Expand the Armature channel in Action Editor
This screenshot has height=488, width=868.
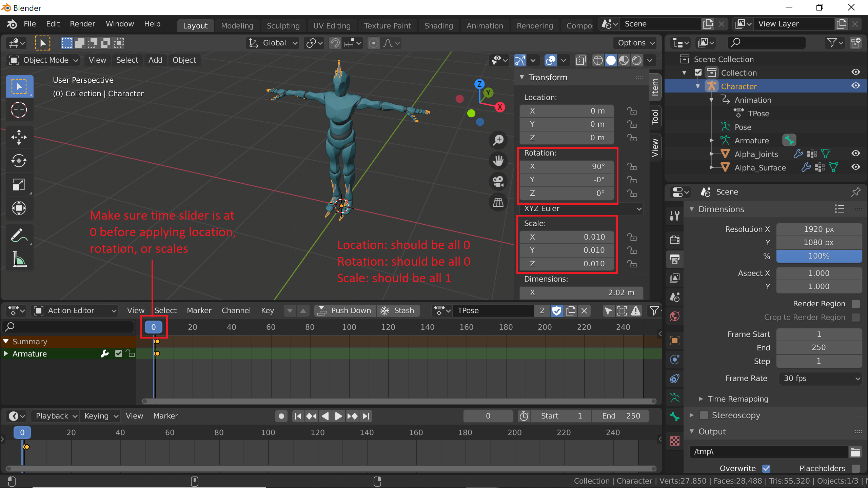(6, 354)
